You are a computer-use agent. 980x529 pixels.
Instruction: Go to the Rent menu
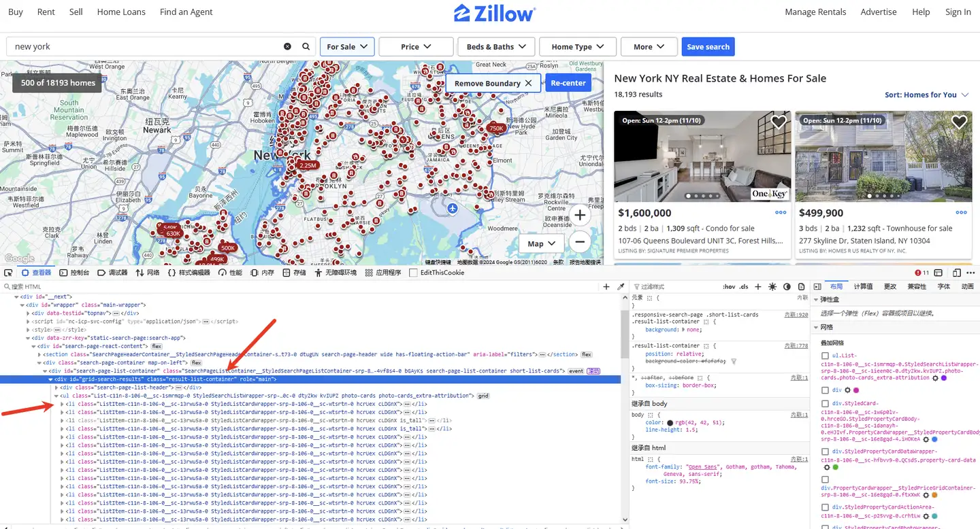point(46,12)
